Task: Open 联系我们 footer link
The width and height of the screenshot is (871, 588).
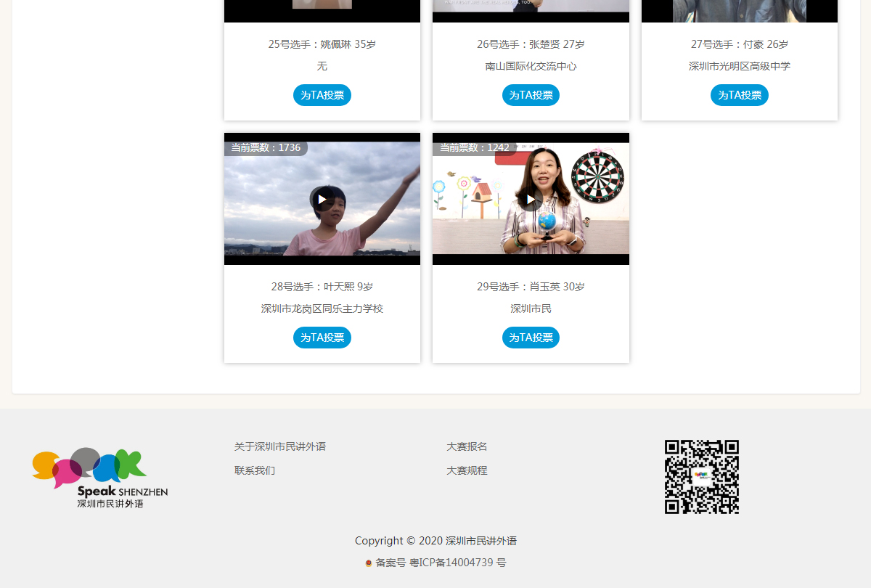Action: (255, 470)
